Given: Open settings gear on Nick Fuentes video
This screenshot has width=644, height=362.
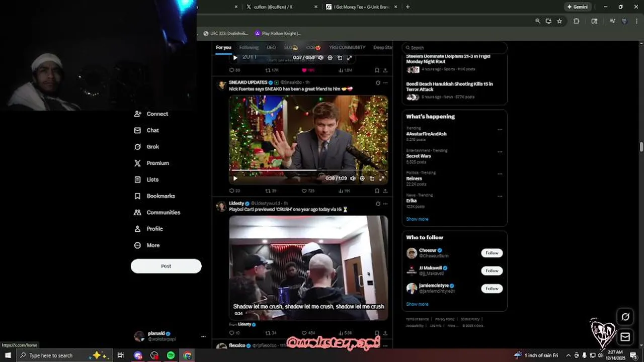Looking at the screenshot, I should 362,178.
